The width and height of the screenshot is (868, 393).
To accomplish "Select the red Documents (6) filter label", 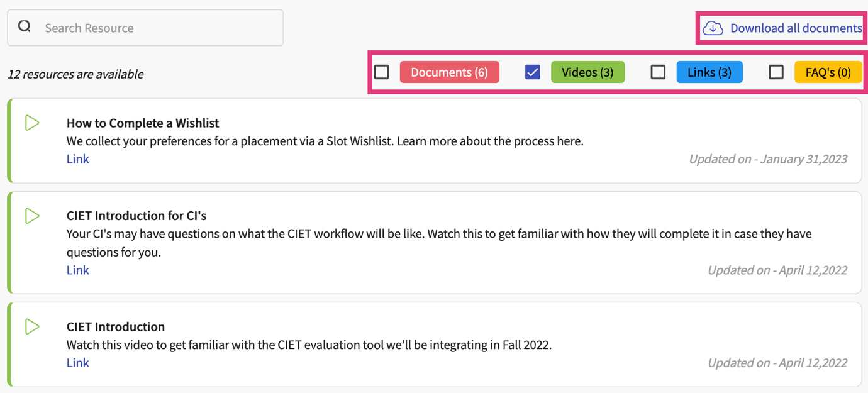I will 449,72.
